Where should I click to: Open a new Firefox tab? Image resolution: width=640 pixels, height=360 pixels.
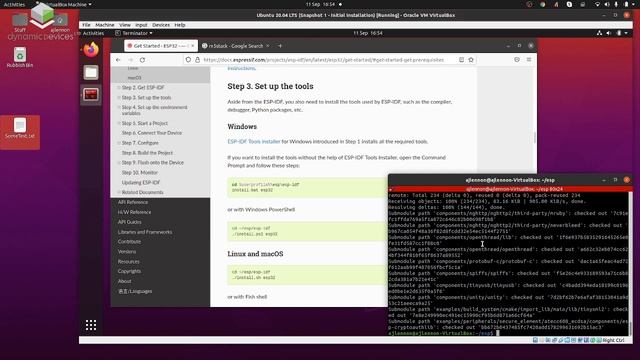click(280, 46)
